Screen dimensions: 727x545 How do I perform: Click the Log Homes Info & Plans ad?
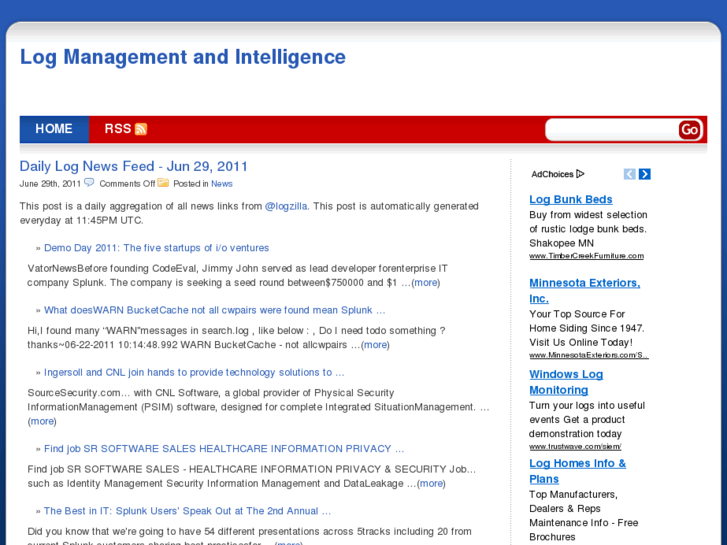click(x=578, y=471)
